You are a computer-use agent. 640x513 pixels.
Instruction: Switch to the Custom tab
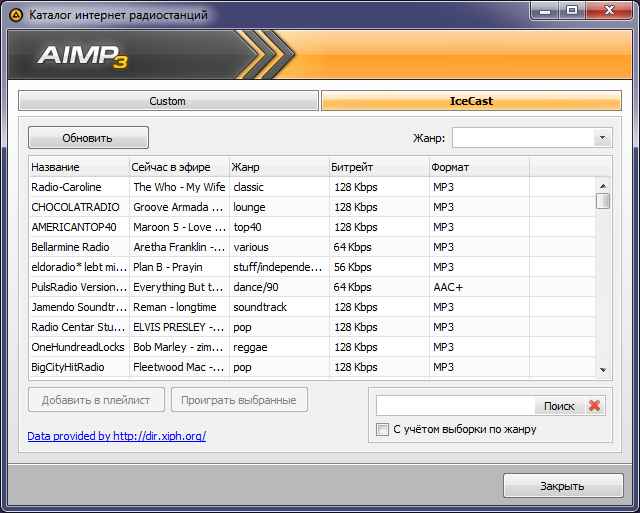pyautogui.click(x=168, y=101)
